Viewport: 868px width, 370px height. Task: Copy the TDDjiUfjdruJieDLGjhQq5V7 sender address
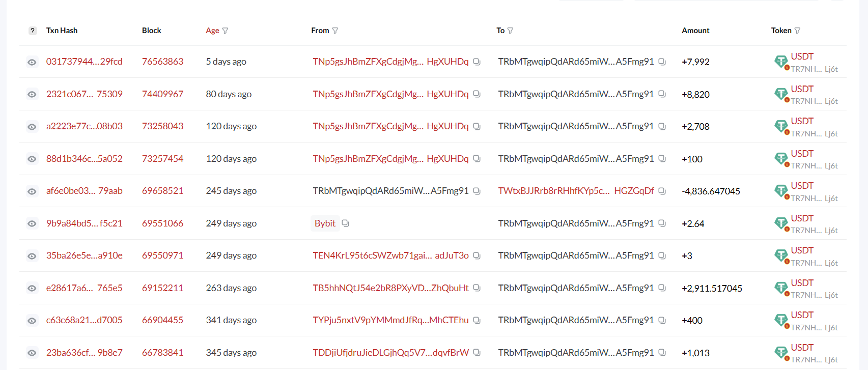tap(477, 352)
